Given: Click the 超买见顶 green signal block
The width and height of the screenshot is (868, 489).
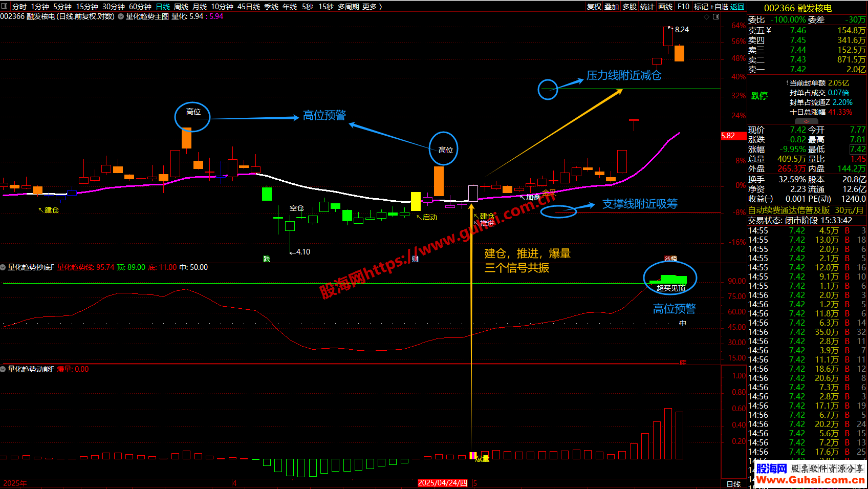Looking at the screenshot, I should (x=668, y=280).
